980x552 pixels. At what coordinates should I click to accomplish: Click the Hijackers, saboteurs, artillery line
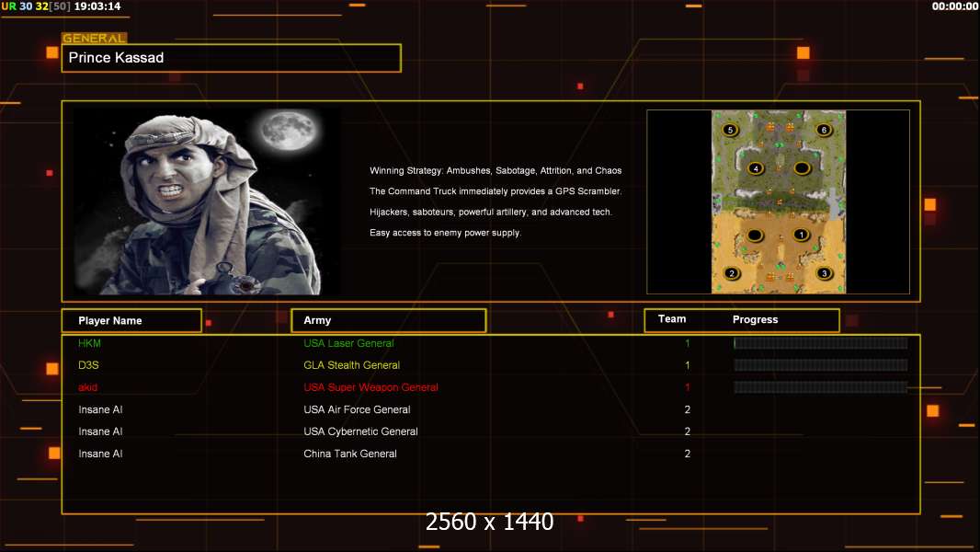click(491, 212)
